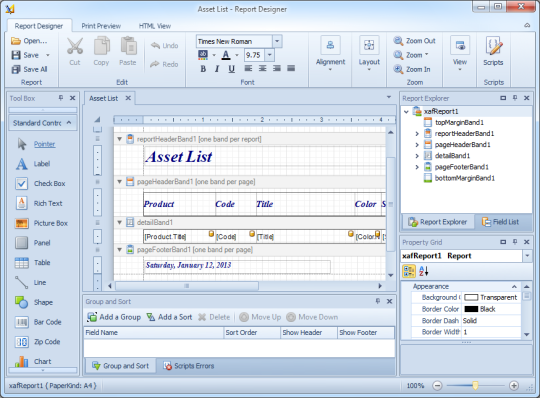Open the Report Designer ribbon tab
Viewport: 540px width, 398px height.
coord(39,26)
